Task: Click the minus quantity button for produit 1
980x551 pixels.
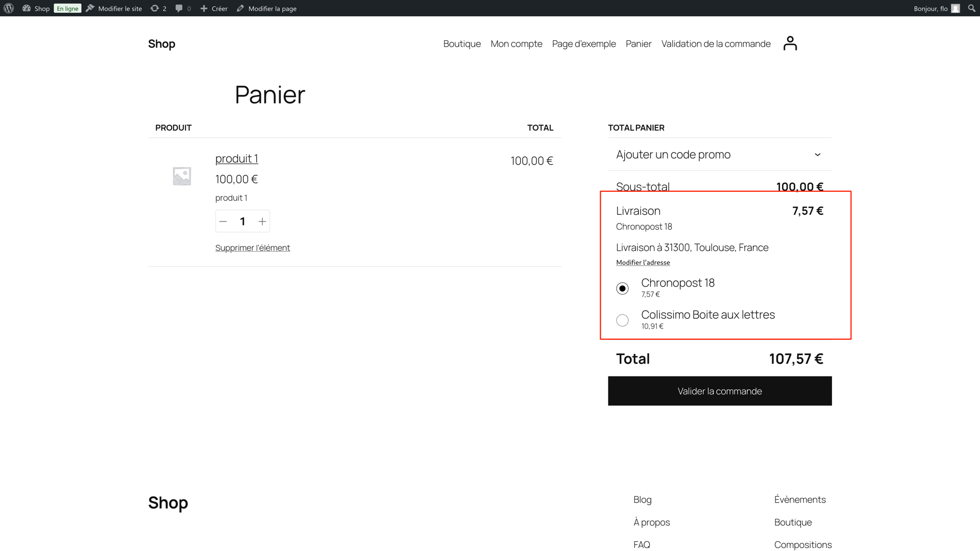Action: tap(223, 221)
